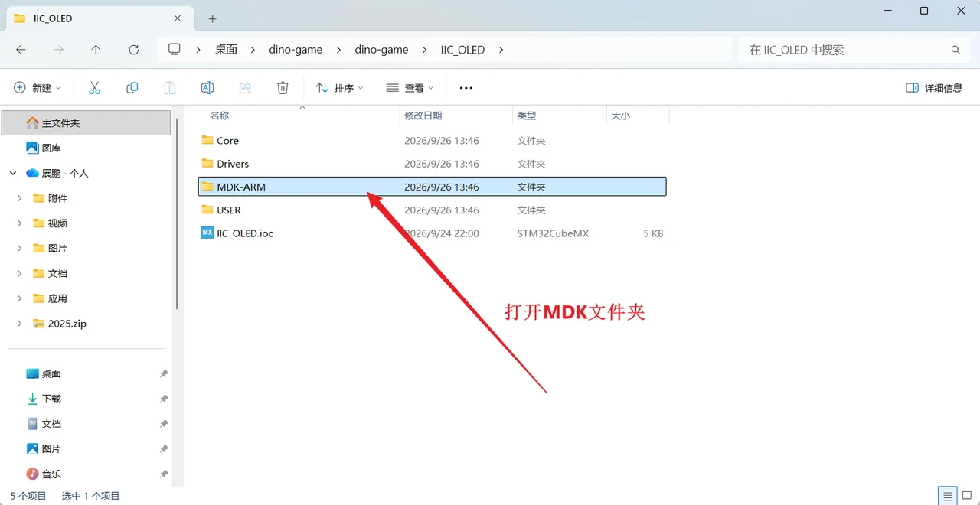Click the 5 KB size cell
The image size is (980, 505).
tap(653, 233)
